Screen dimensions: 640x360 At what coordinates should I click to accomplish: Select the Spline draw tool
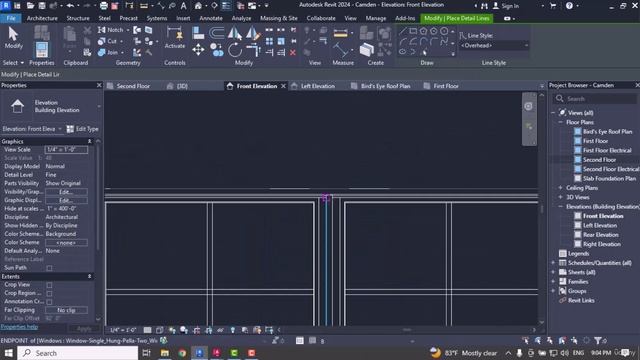pos(444,41)
